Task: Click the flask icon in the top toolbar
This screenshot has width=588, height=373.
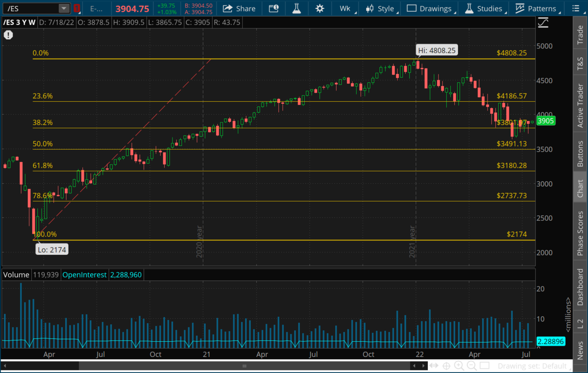Action: point(296,8)
